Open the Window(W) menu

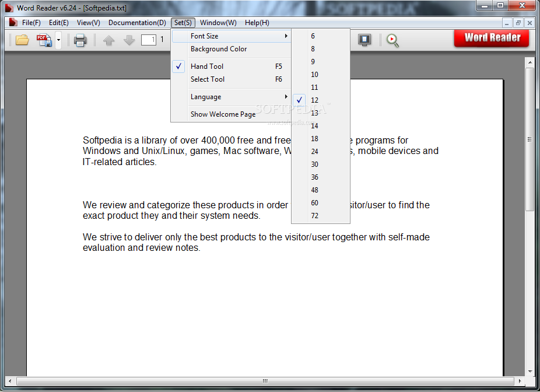tap(218, 23)
